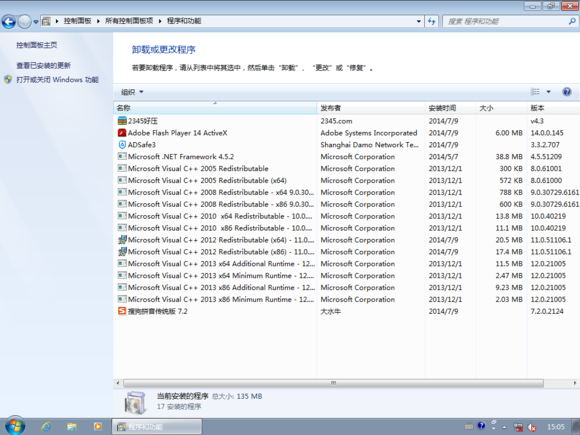
Task: Open 查看已安装的更新 link
Action: [43, 65]
